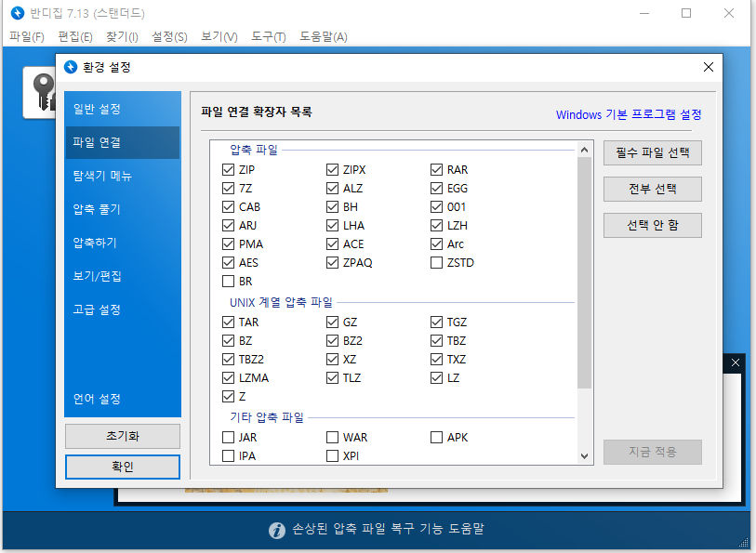The image size is (756, 553).
Task: Close the 환경 설정 dialog
Action: (709, 67)
